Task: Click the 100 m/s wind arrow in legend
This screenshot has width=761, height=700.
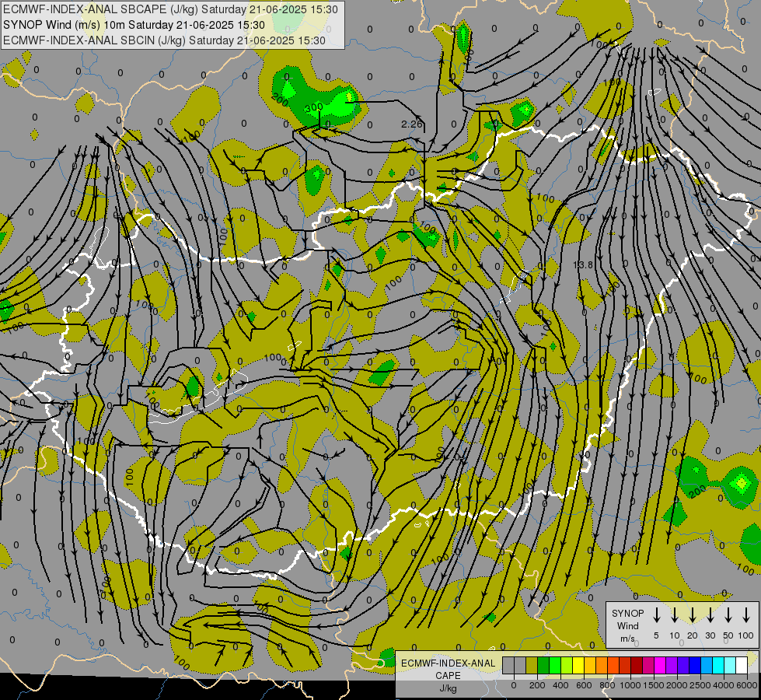Action: point(746,614)
